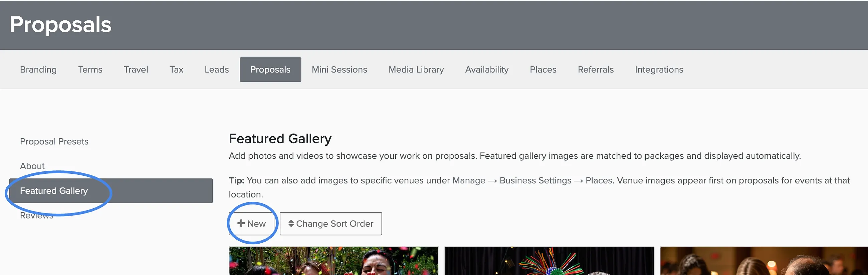
Task: Open the Mini Sessions tab
Action: pyautogui.click(x=339, y=70)
